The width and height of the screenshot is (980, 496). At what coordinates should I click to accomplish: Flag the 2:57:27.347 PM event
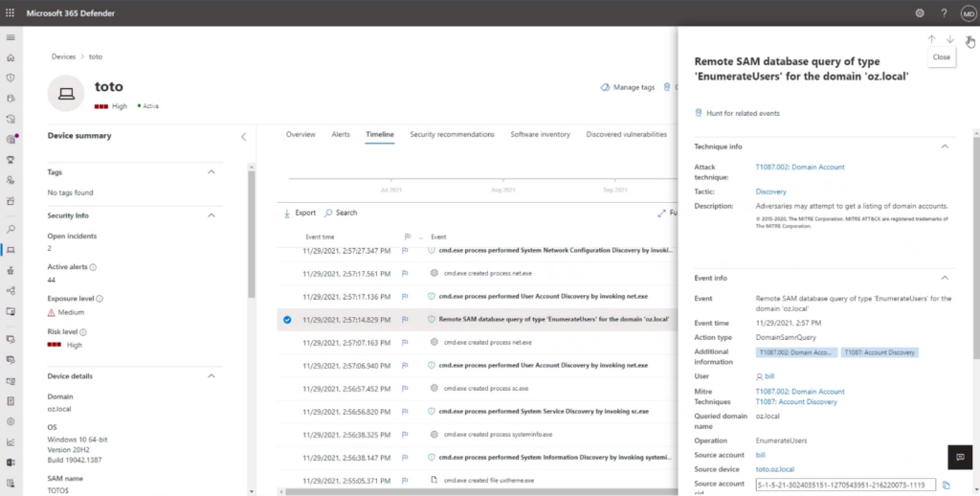pyautogui.click(x=405, y=250)
